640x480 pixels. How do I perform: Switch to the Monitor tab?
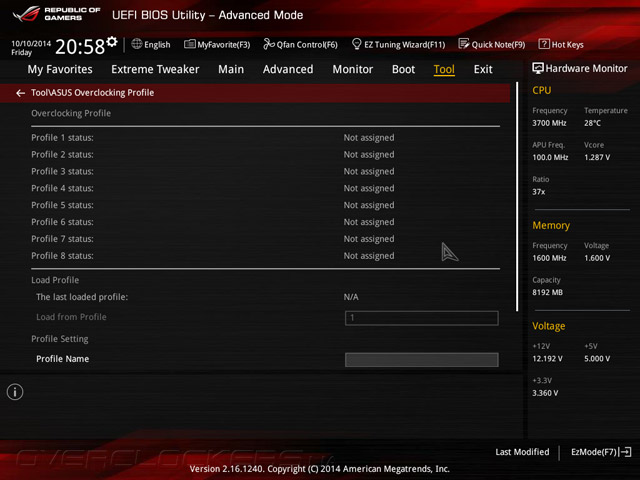click(x=353, y=69)
